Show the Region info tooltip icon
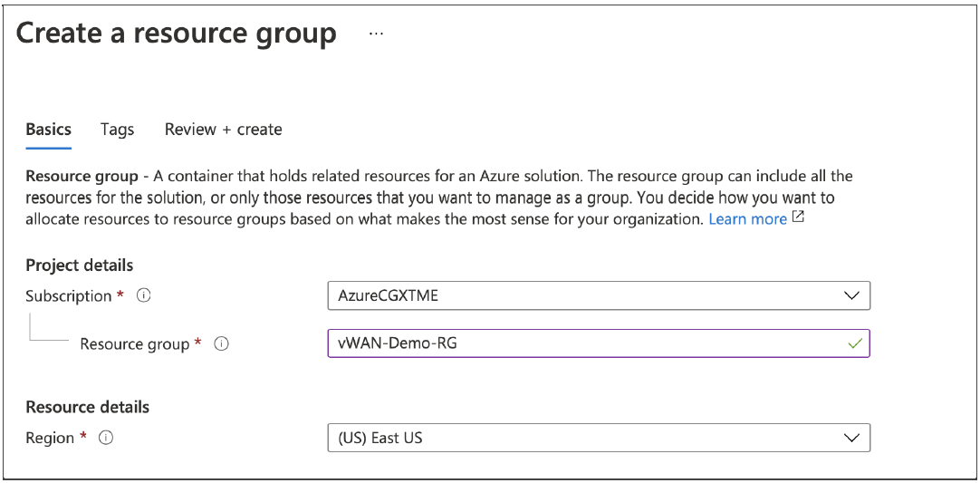 [106, 438]
